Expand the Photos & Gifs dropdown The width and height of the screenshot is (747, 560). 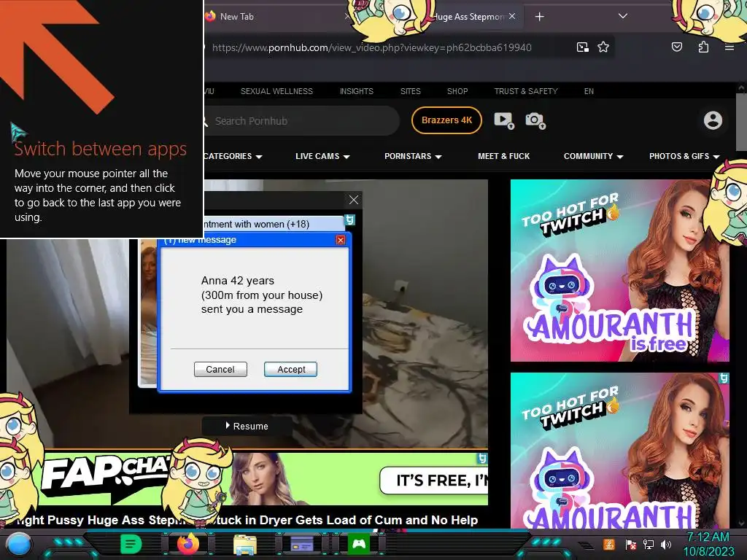point(684,156)
